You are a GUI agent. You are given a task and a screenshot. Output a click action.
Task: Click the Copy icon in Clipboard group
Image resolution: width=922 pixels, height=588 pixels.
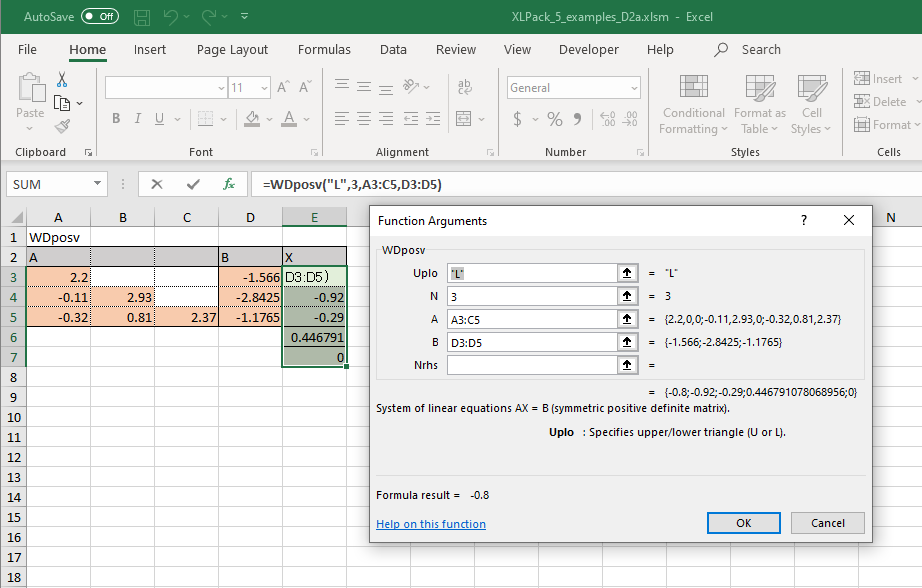point(62,103)
